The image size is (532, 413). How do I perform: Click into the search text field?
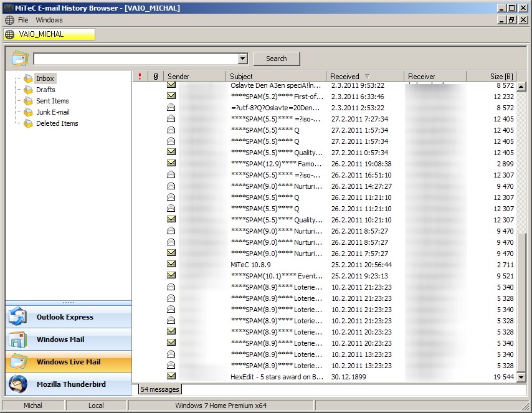pos(136,59)
